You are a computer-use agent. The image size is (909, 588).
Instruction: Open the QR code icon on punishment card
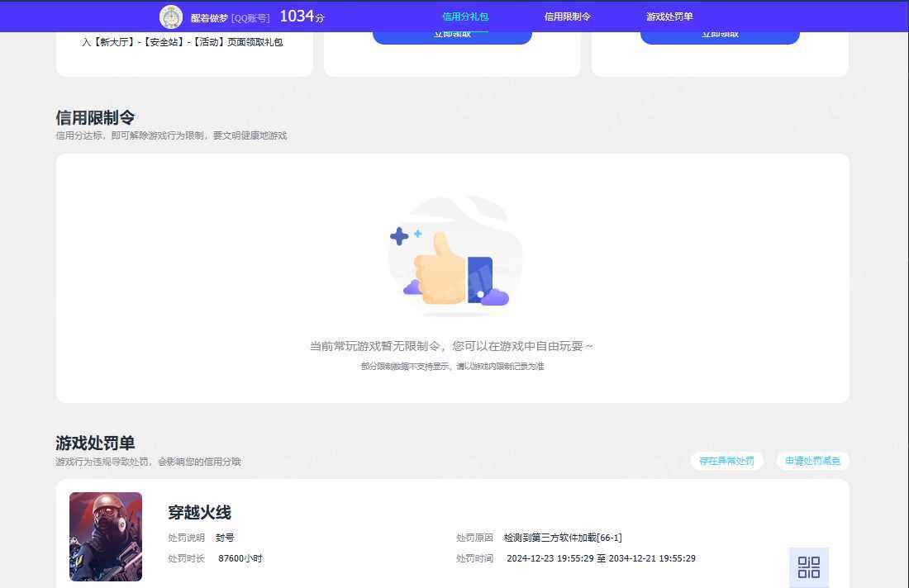(809, 567)
